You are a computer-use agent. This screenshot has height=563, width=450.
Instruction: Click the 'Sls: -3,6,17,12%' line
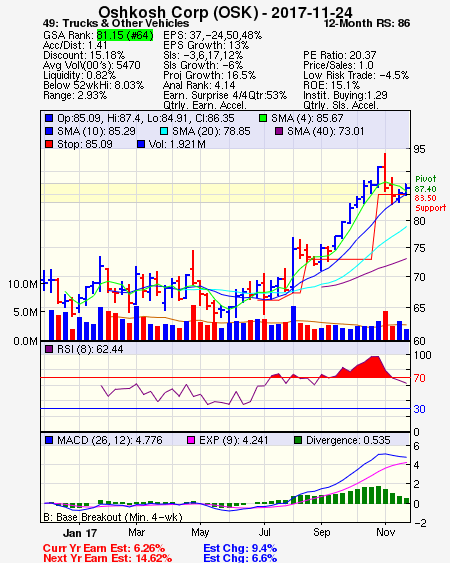tap(203, 55)
